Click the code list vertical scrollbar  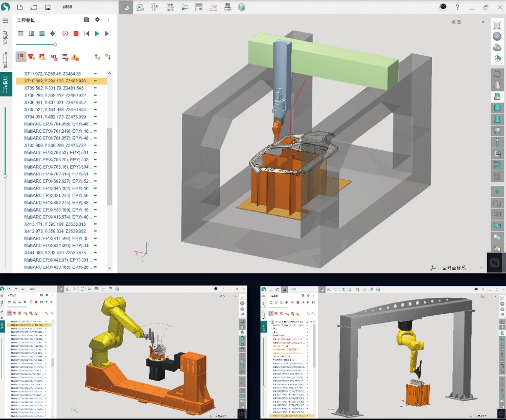[x=109, y=166]
